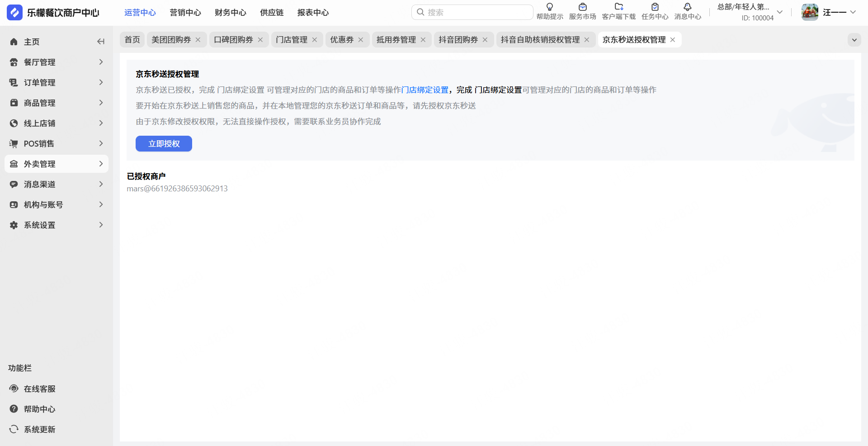The width and height of the screenshot is (868, 446).
Task: Expand the POS销售 submenu chevron
Action: coord(101,143)
